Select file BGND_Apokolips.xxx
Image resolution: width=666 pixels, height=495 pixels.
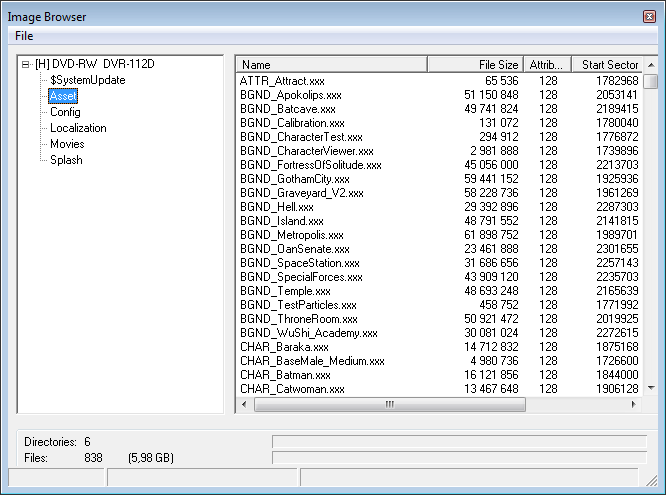291,95
